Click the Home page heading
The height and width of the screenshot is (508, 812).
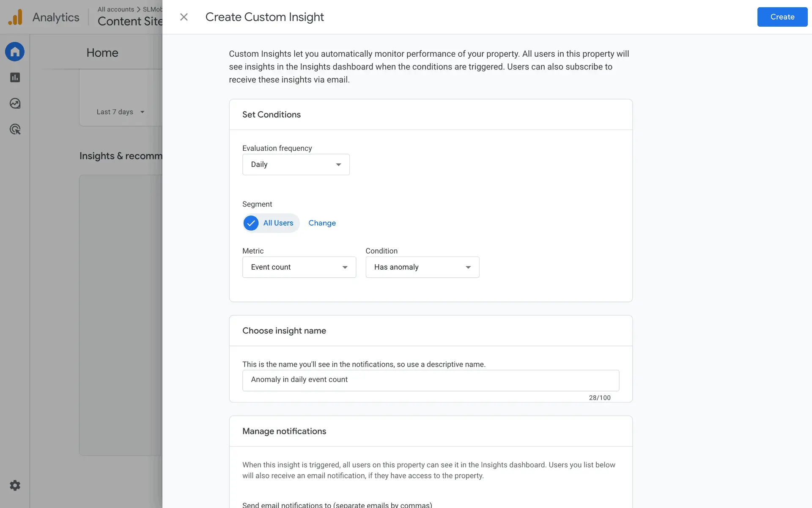coord(102,52)
